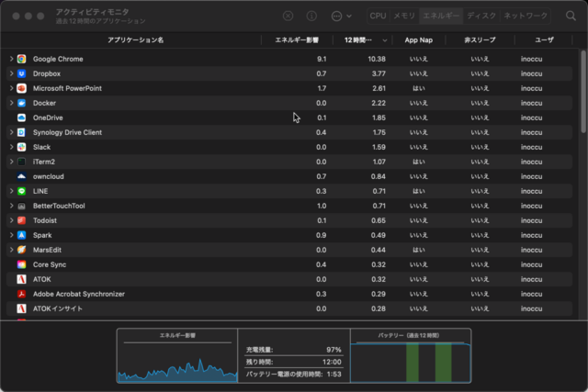This screenshot has height=392, width=588.
Task: Switch to the CPU tab
Action: pyautogui.click(x=379, y=16)
